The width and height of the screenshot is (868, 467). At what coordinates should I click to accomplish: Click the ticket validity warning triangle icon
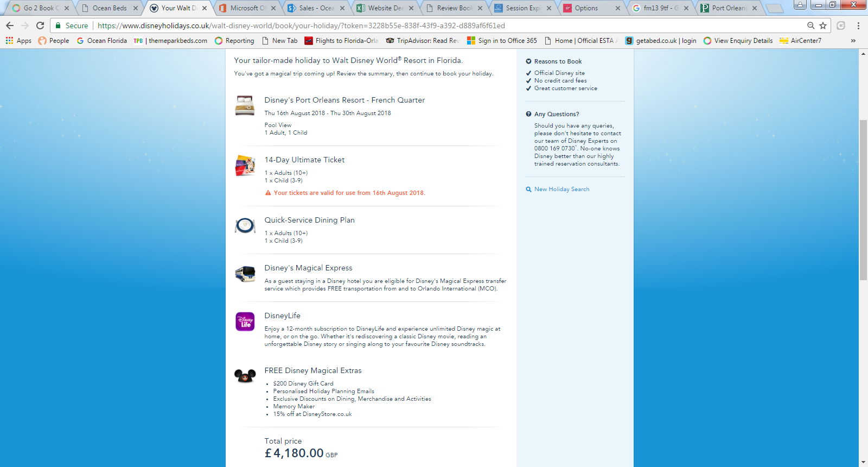tap(268, 193)
